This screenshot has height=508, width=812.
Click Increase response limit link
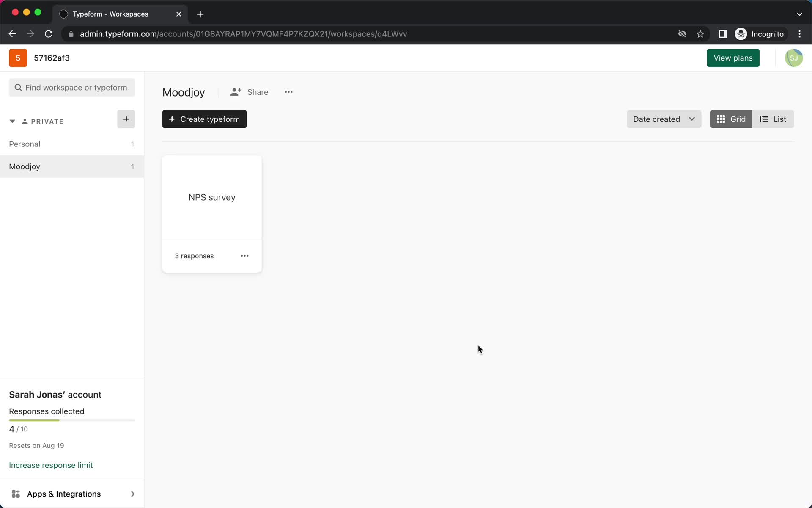(51, 465)
